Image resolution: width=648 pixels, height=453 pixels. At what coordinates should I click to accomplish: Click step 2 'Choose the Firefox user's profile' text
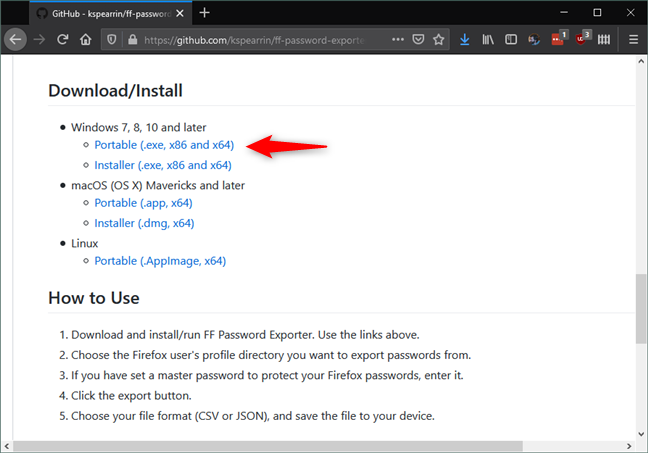pyautogui.click(x=271, y=355)
